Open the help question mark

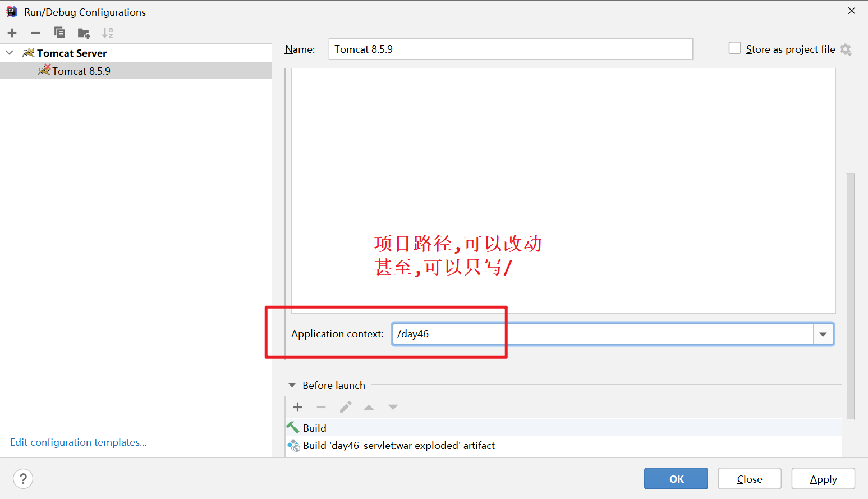pyautogui.click(x=23, y=479)
